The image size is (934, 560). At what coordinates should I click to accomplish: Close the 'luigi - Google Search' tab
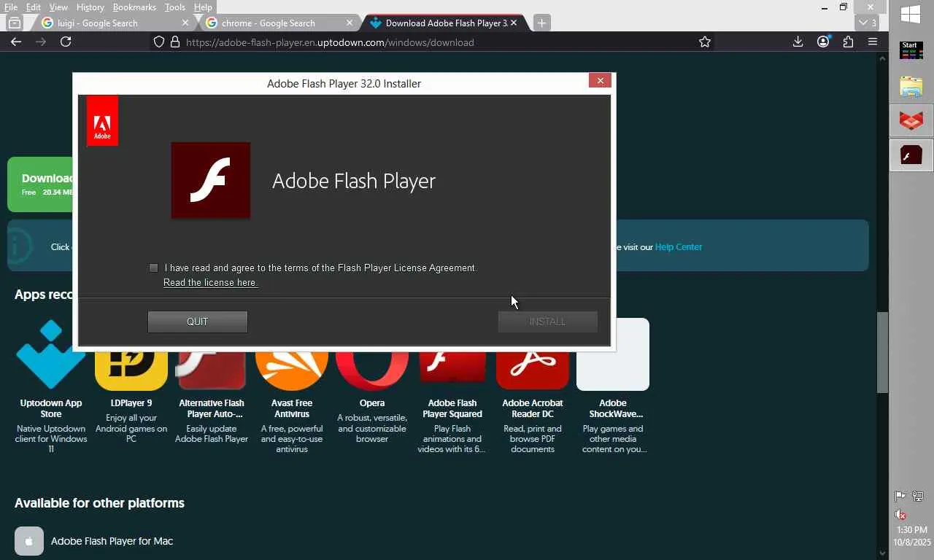[185, 23]
